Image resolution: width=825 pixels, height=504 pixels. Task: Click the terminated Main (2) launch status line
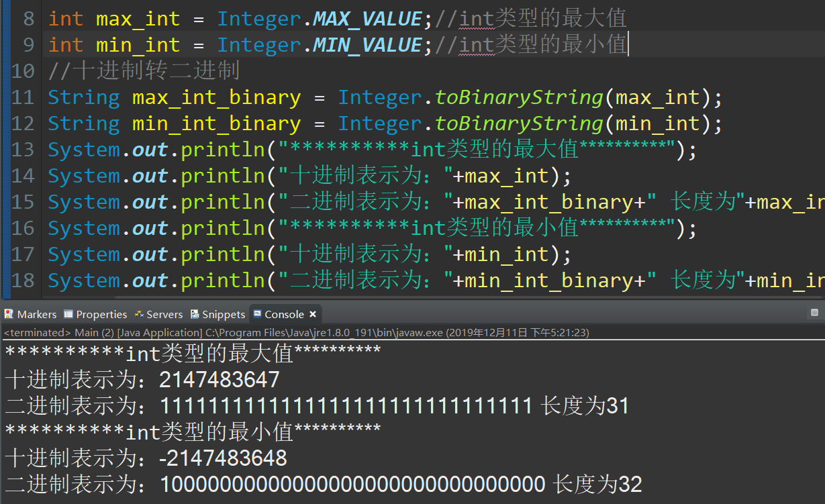297,332
